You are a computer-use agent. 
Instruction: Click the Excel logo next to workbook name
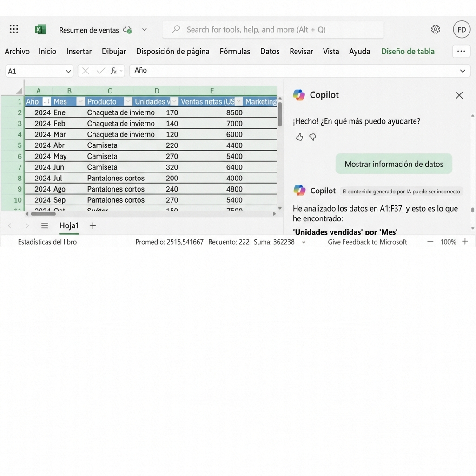click(x=40, y=29)
